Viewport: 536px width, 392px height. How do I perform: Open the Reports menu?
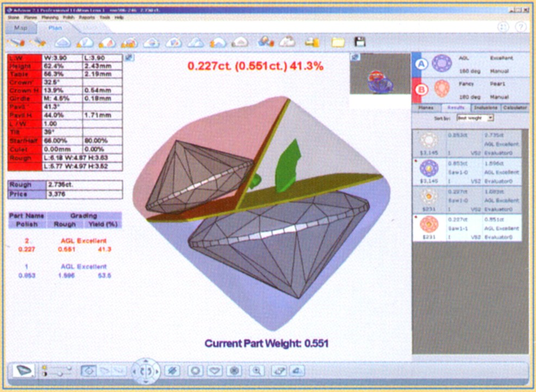pos(86,17)
